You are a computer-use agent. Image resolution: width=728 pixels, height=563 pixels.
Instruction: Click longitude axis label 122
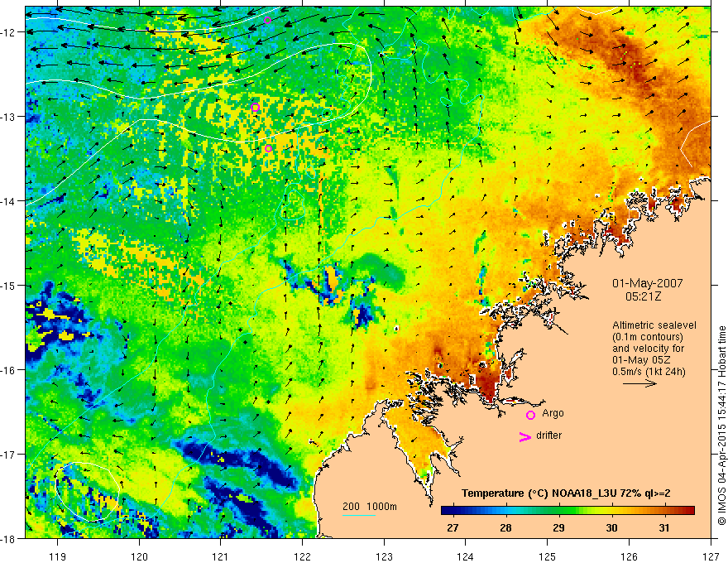tap(302, 556)
